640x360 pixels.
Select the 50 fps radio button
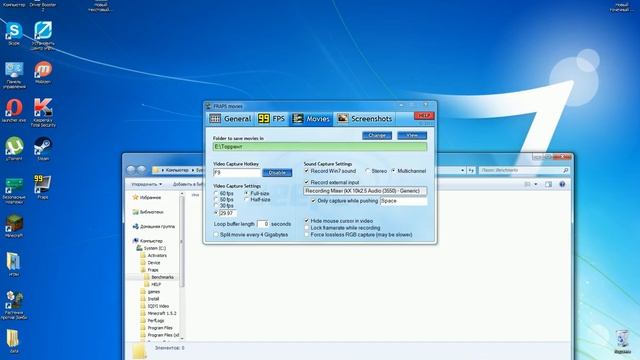(216, 200)
